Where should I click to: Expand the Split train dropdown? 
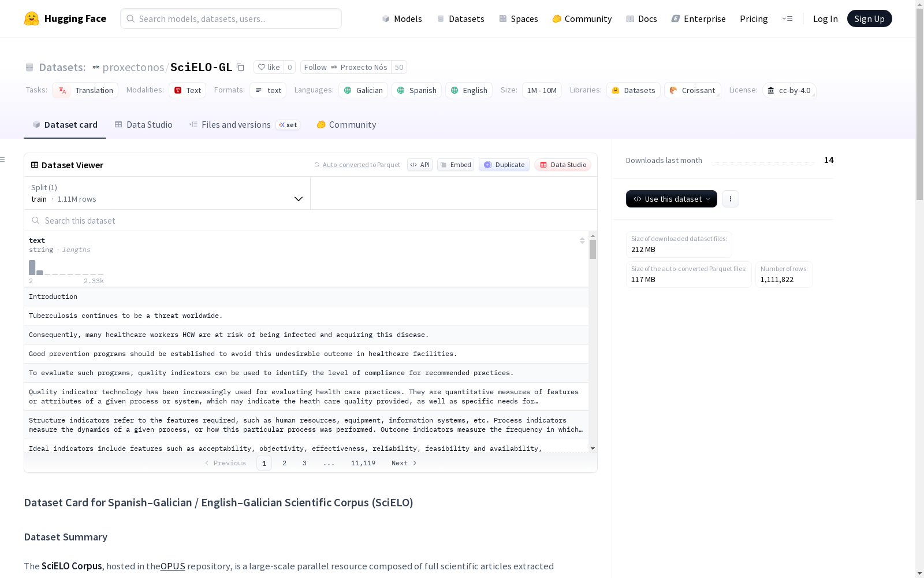(167, 193)
